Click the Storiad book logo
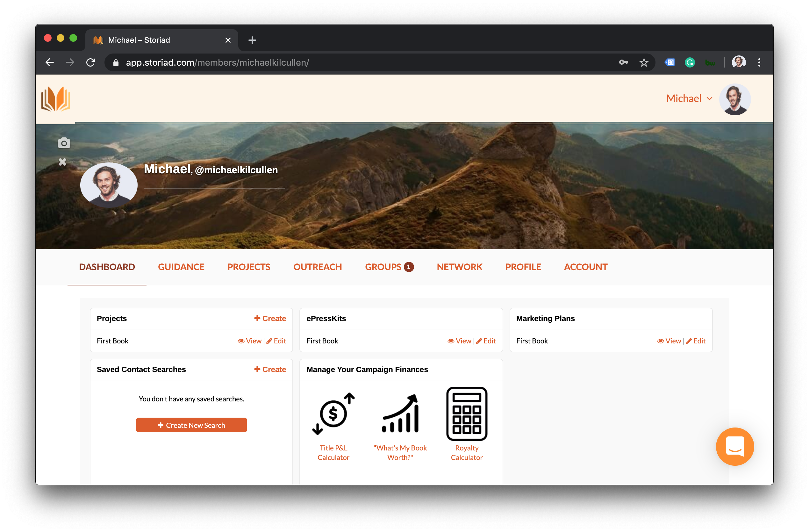This screenshot has width=809, height=532. point(56,99)
